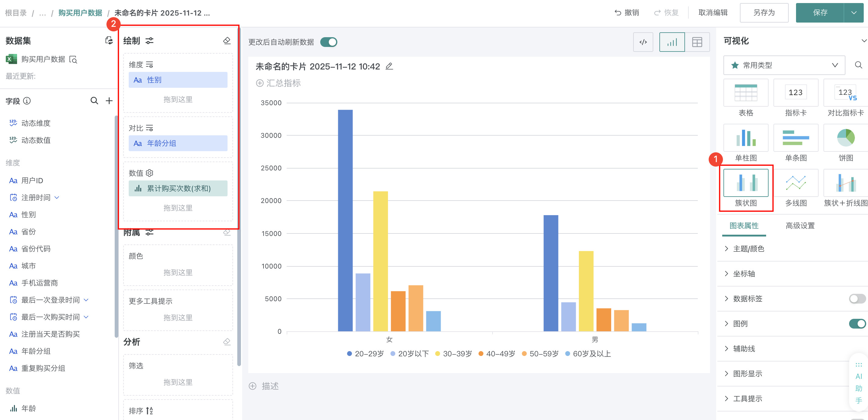Image resolution: width=868 pixels, height=420 pixels.
Task: Open the 购买用户数据 breadcrumb link
Action: tap(80, 13)
